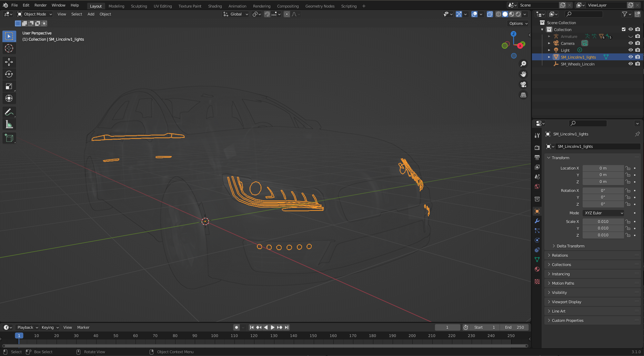Open Modifier Properties via the wrench icon
Viewport: 644px width, 356px height.
click(537, 221)
